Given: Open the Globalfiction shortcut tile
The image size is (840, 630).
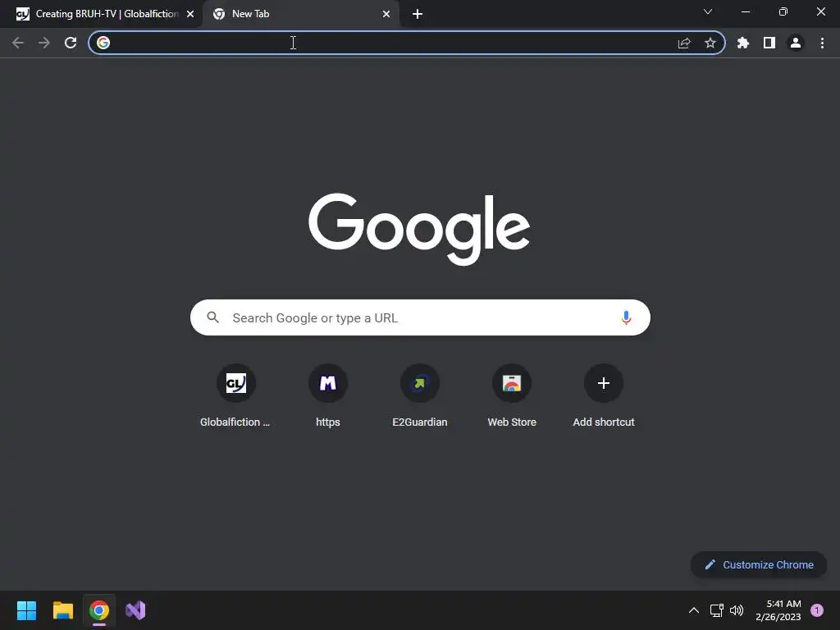Looking at the screenshot, I should (x=235, y=396).
